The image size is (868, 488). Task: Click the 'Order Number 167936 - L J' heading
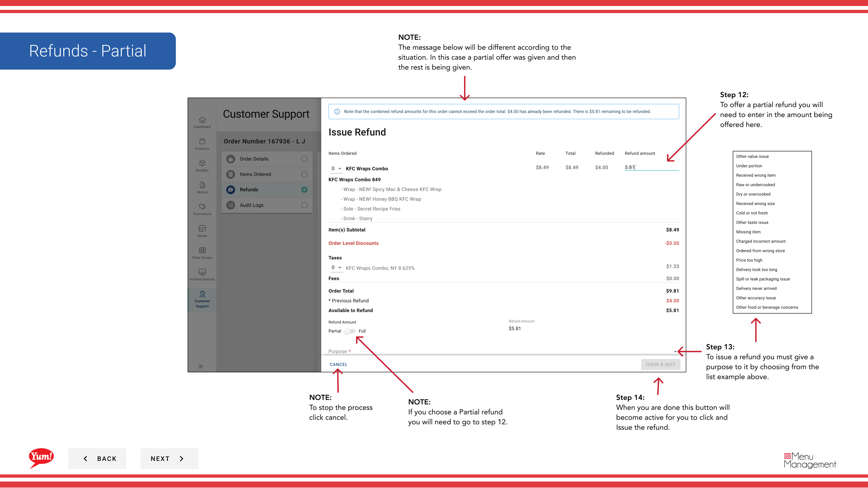tap(265, 141)
